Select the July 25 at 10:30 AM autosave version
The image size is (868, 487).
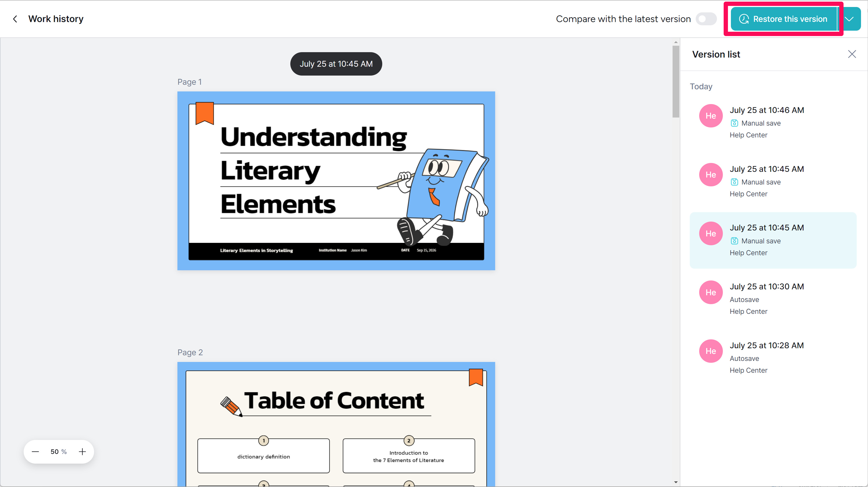point(773,299)
